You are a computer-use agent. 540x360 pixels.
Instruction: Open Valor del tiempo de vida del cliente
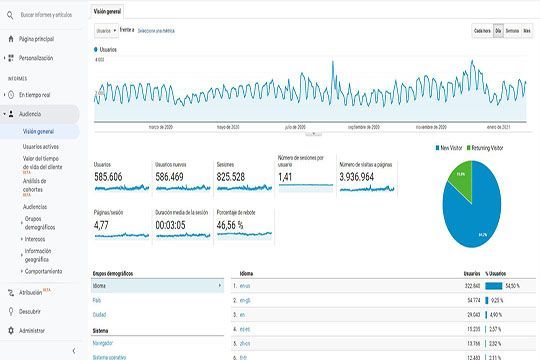point(42,163)
